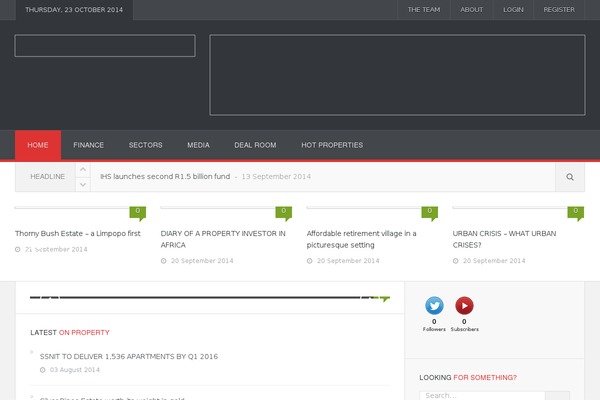Screen dimensions: 600x400
Task: Visit The Team page link
Action: point(424,10)
